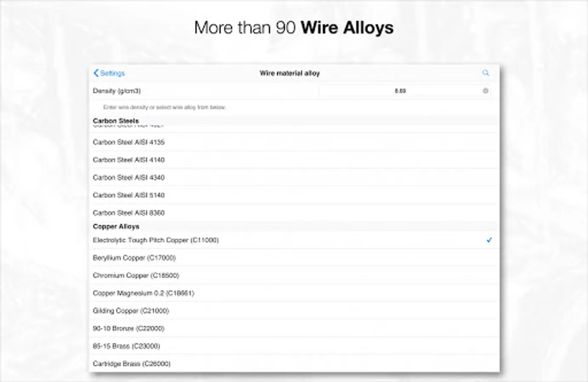The image size is (588, 382).
Task: Choose Chromium Copper (C18500) as the alloy
Action: tap(136, 275)
